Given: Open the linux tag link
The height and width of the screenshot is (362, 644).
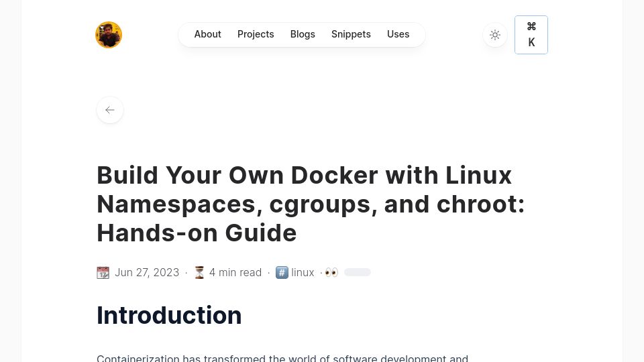Looking at the screenshot, I should [x=303, y=273].
